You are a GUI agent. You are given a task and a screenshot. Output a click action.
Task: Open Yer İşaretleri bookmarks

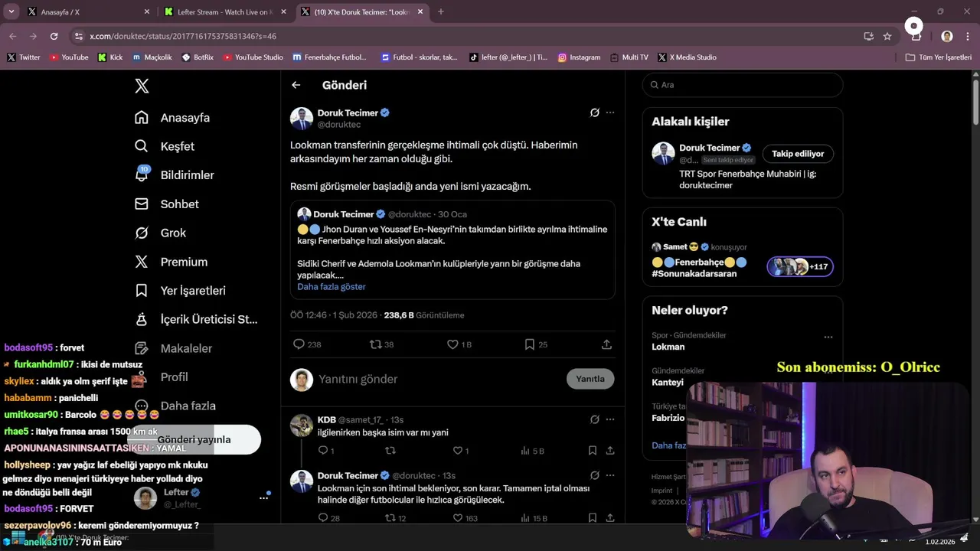click(180, 291)
